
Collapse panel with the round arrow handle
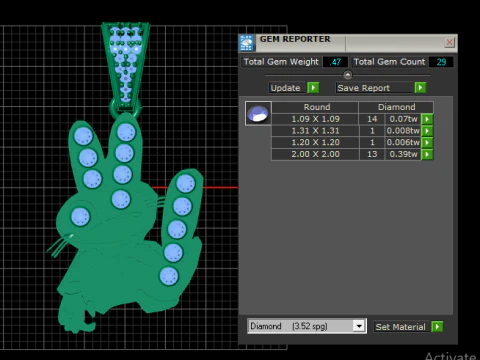click(348, 75)
